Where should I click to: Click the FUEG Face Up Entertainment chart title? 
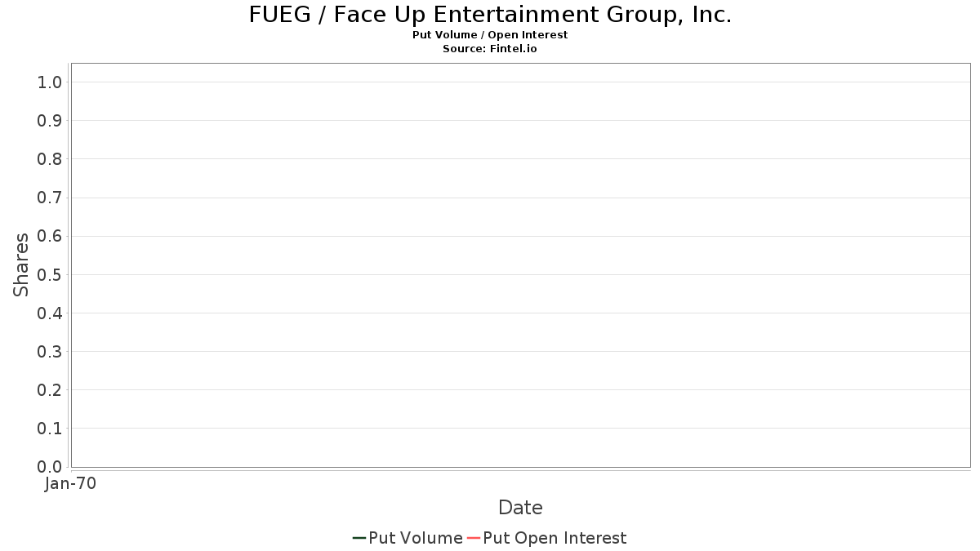click(x=490, y=15)
